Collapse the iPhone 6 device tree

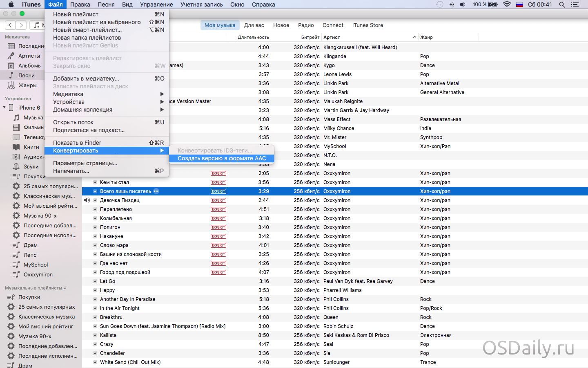click(x=4, y=108)
